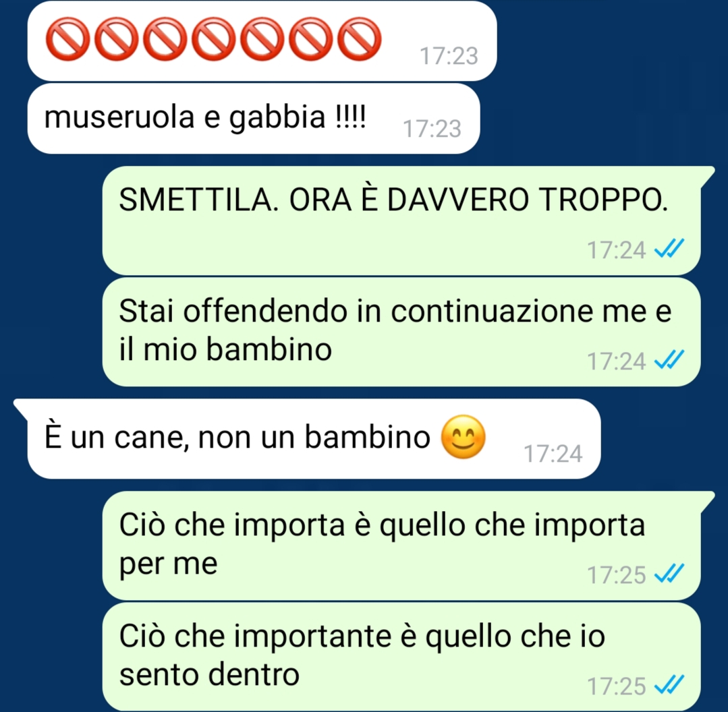Select the 'SMETTILA. ORA È DAVVERO TROPPO.' bubble
728x712 pixels.
click(402, 220)
